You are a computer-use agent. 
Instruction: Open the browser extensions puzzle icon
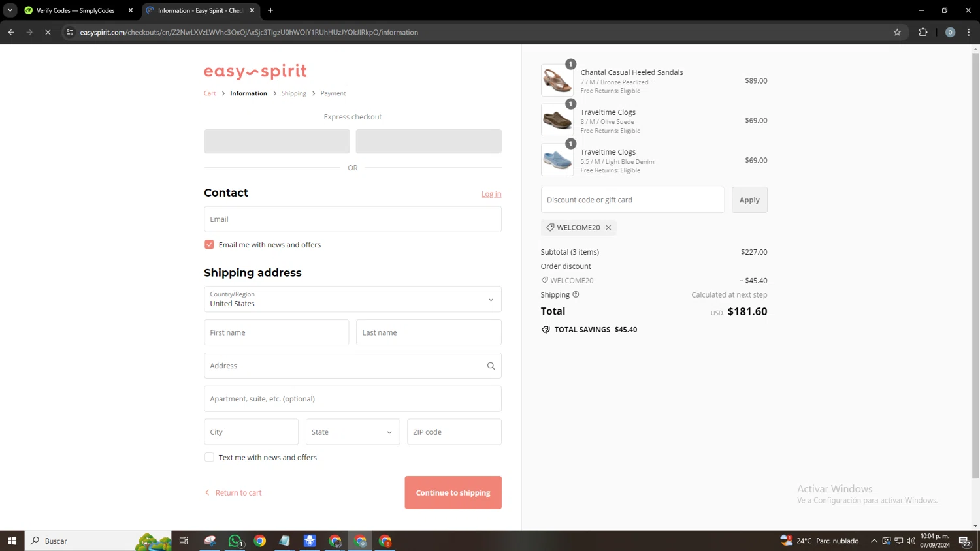[x=923, y=32]
